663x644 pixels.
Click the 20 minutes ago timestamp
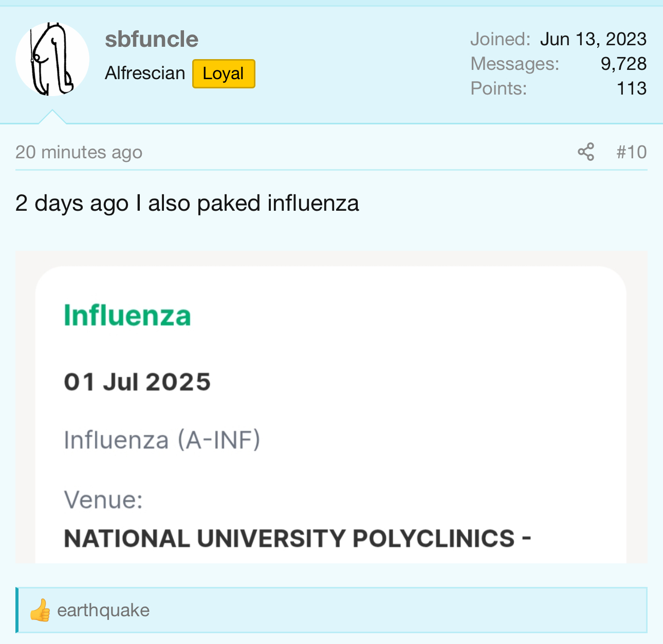click(x=79, y=153)
